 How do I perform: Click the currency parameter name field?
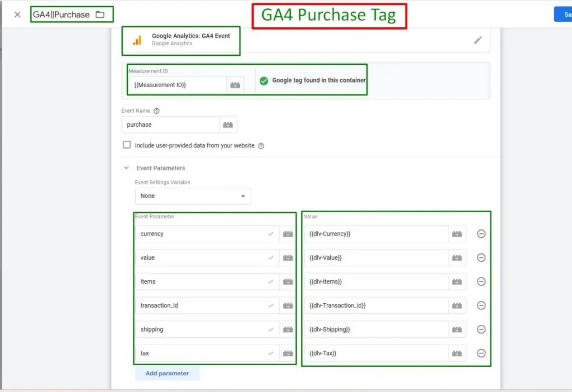(x=208, y=234)
